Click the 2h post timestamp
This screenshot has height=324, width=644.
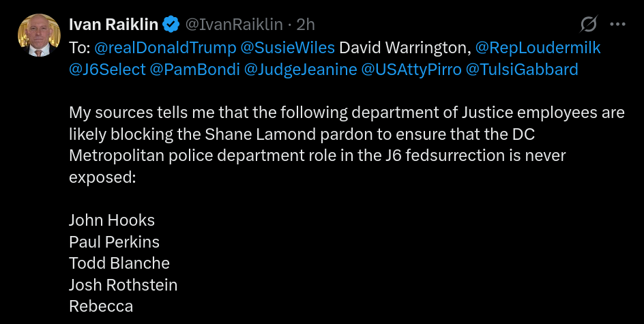click(x=306, y=25)
